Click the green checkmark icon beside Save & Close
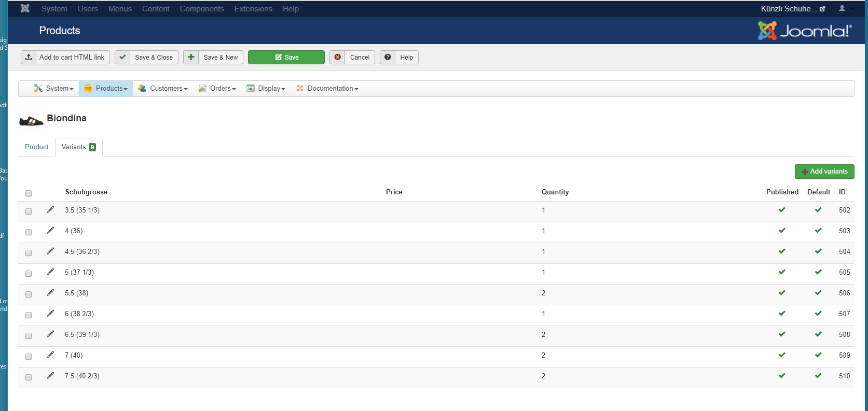868x411 pixels. pyautogui.click(x=122, y=57)
